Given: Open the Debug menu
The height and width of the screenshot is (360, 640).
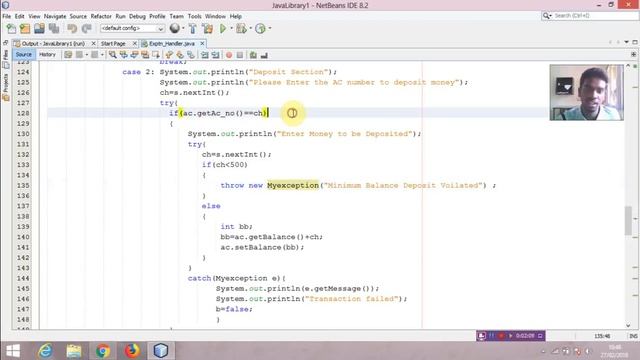Looking at the screenshot, I should pyautogui.click(x=137, y=16).
